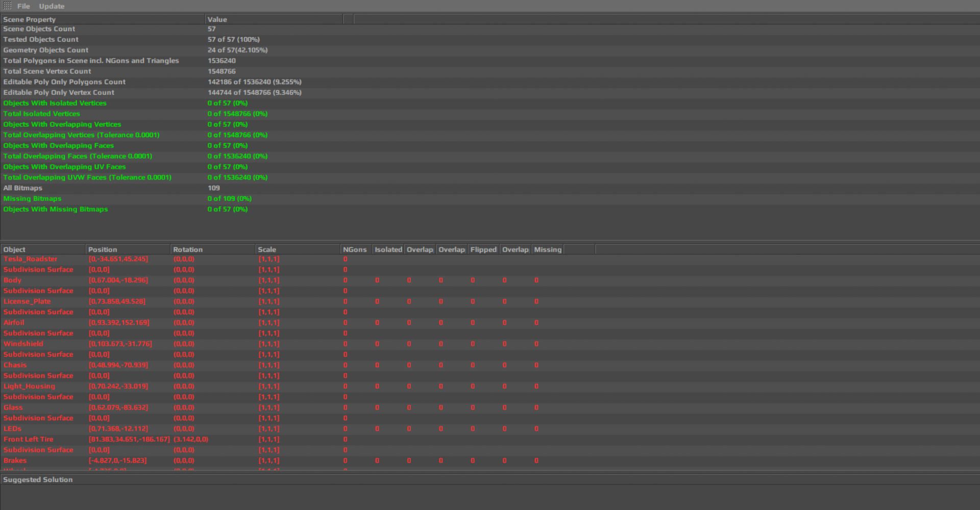Select the Total Isolated Vertices row
980x510 pixels.
490,114
